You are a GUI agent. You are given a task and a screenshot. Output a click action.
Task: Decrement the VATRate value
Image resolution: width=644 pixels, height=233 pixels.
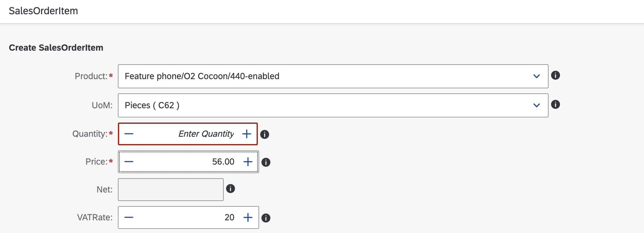129,217
